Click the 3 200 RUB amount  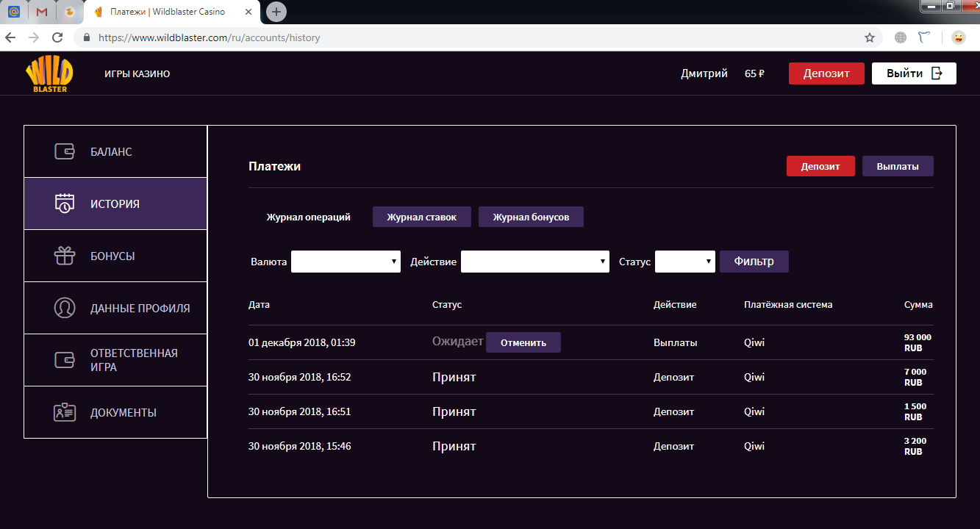pos(915,446)
